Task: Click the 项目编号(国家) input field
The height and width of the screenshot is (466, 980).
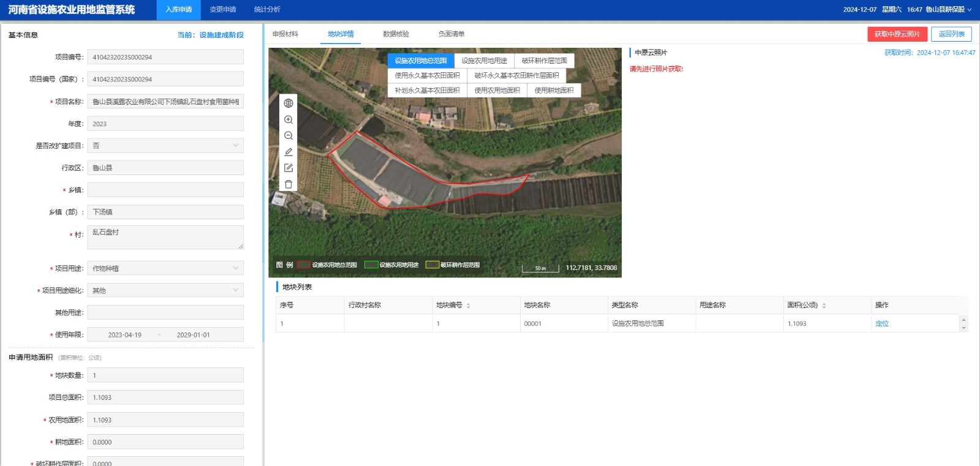Action: point(165,79)
